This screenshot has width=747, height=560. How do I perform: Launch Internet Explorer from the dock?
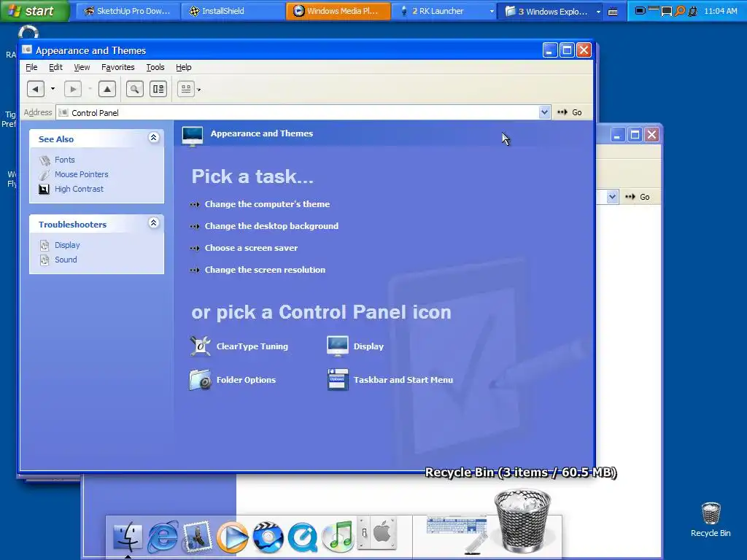pyautogui.click(x=163, y=537)
